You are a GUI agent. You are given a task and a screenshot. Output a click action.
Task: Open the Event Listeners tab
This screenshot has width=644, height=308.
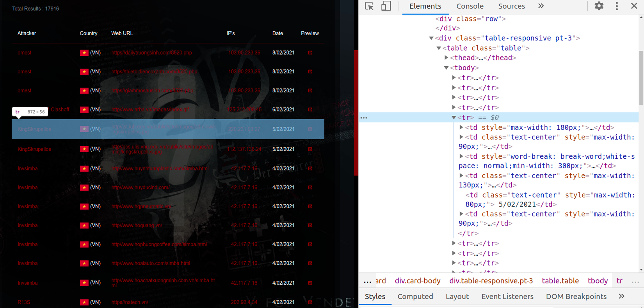pyautogui.click(x=507, y=297)
